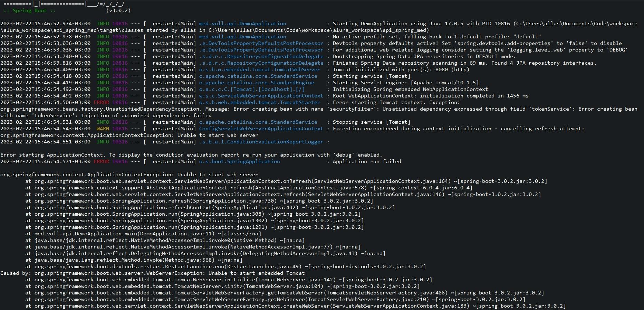Click timestamp '2023-02-22T15:46:54.409-03:00'
The width and height of the screenshot is (644, 310).
[46, 69]
